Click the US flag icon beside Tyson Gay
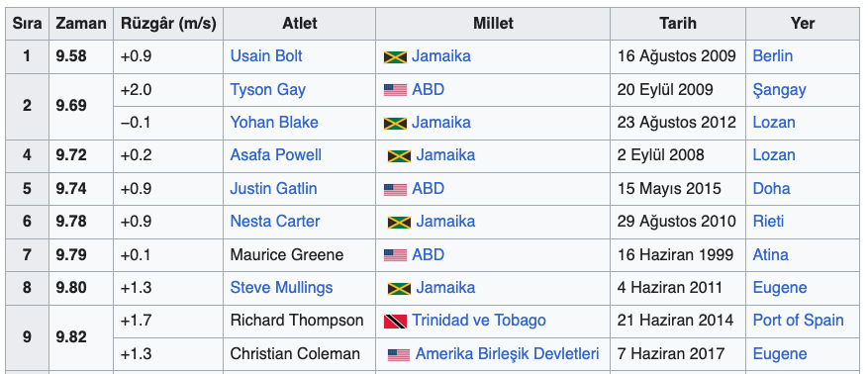The height and width of the screenshot is (374, 868). 395,90
